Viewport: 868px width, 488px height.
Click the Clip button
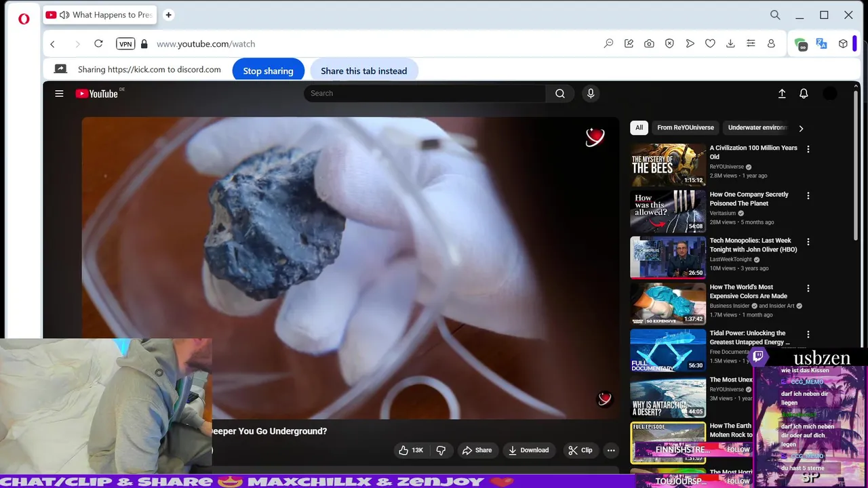pos(580,450)
